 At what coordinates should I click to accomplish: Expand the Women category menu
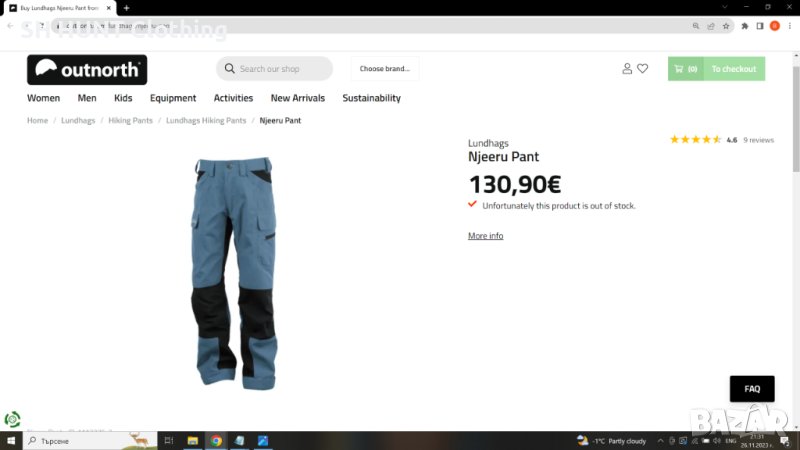(43, 98)
